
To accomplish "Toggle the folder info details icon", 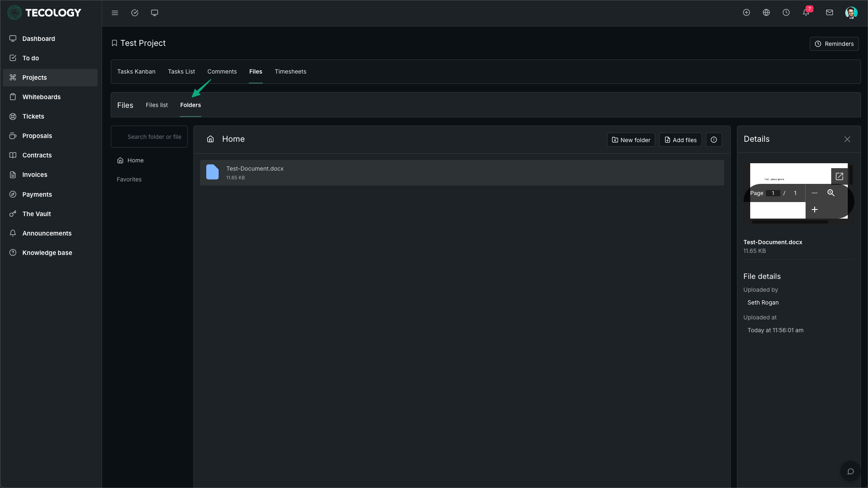I will (714, 140).
